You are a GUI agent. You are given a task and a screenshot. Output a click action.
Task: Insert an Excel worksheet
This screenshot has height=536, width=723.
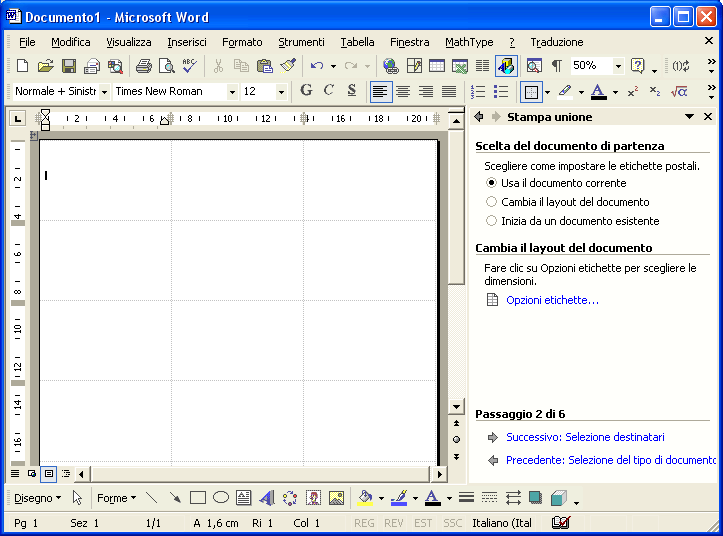click(460, 66)
